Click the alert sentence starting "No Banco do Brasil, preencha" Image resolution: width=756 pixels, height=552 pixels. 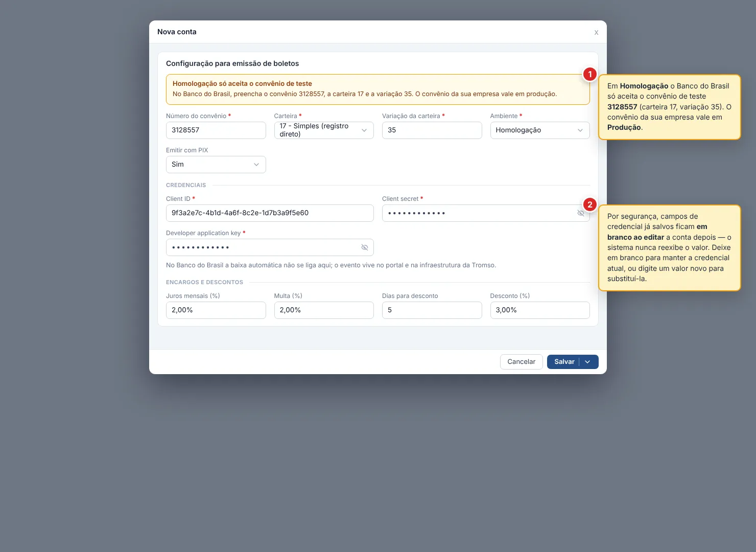pos(365,94)
